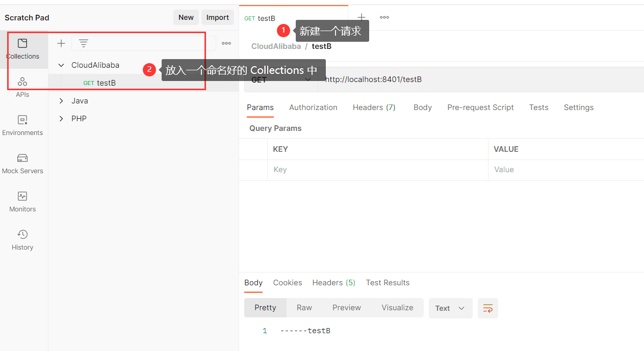Viewport: 644px width, 351px height.
Task: Collapse the CloudAlibaba collection
Action: pyautogui.click(x=61, y=65)
